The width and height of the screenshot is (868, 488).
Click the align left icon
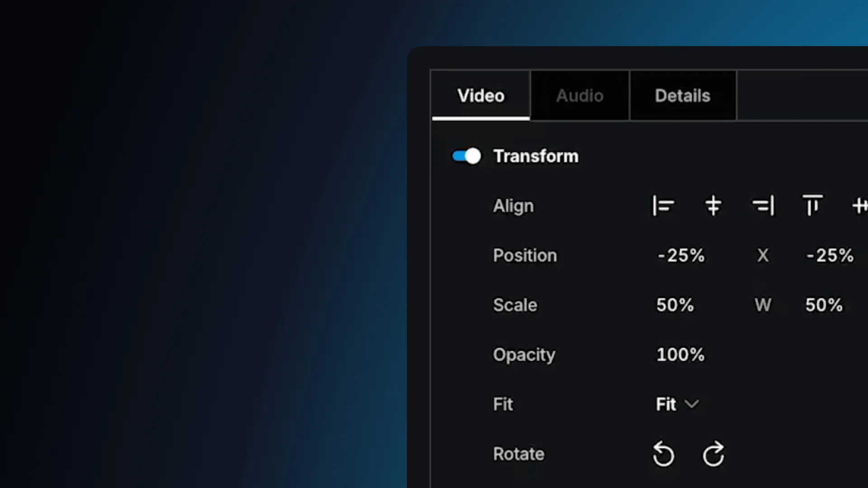click(663, 206)
